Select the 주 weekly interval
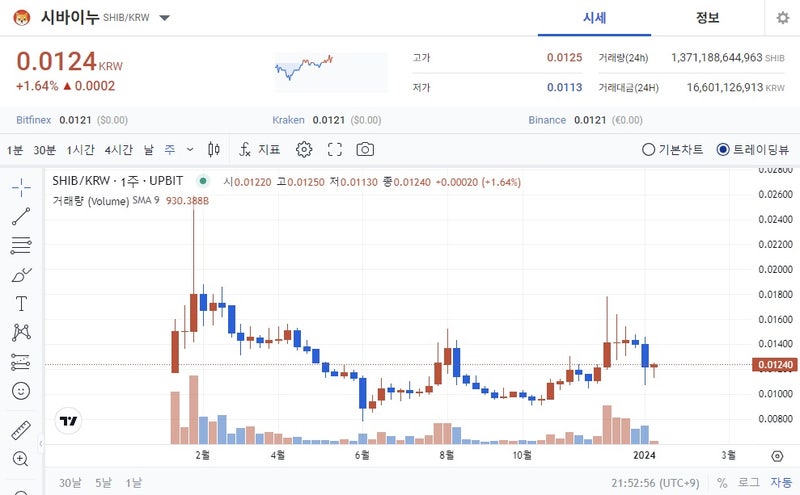800x495 pixels. coord(170,150)
